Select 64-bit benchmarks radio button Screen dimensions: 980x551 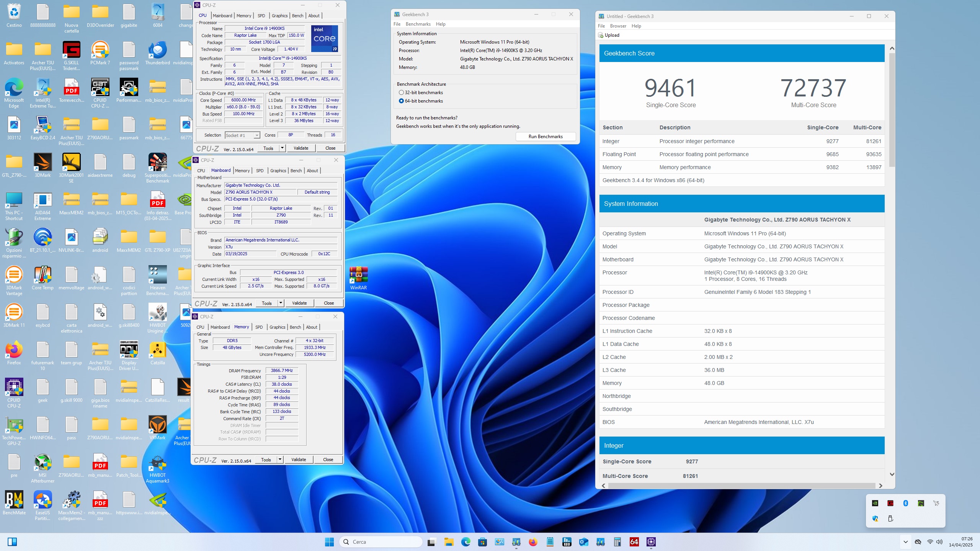421,101
